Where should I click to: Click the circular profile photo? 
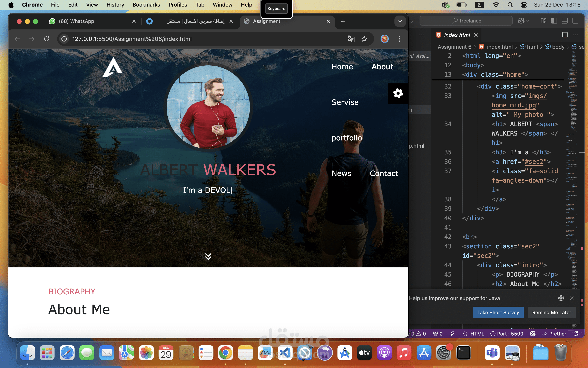click(208, 107)
